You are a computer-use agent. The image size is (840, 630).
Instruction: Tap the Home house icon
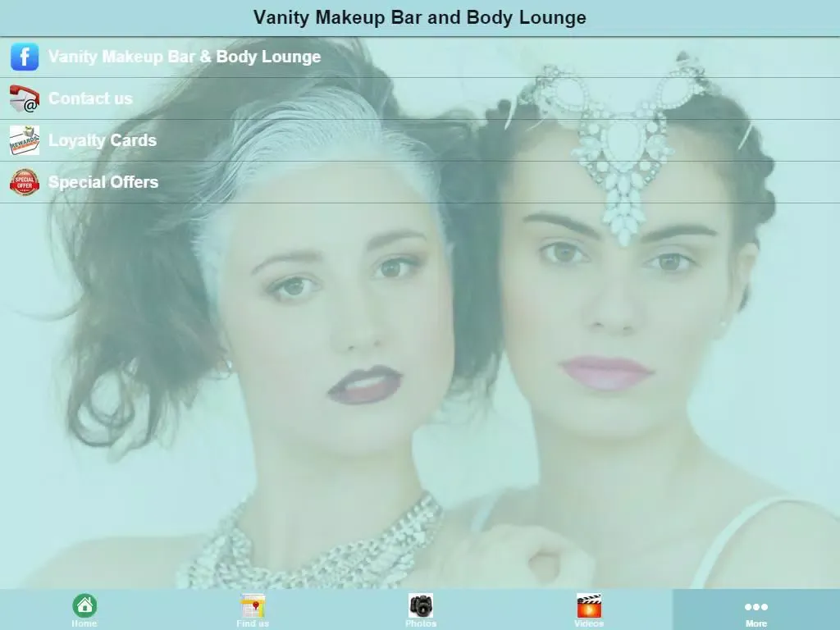click(84, 606)
